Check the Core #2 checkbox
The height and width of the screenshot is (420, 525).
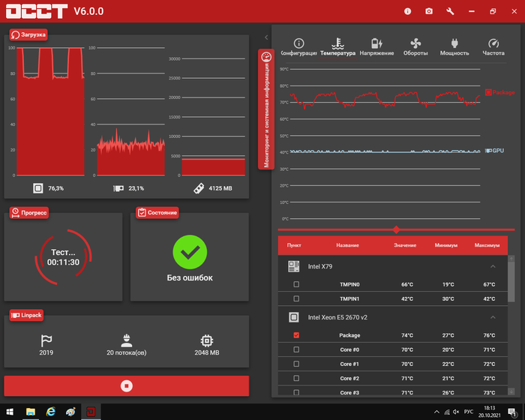[296, 378]
